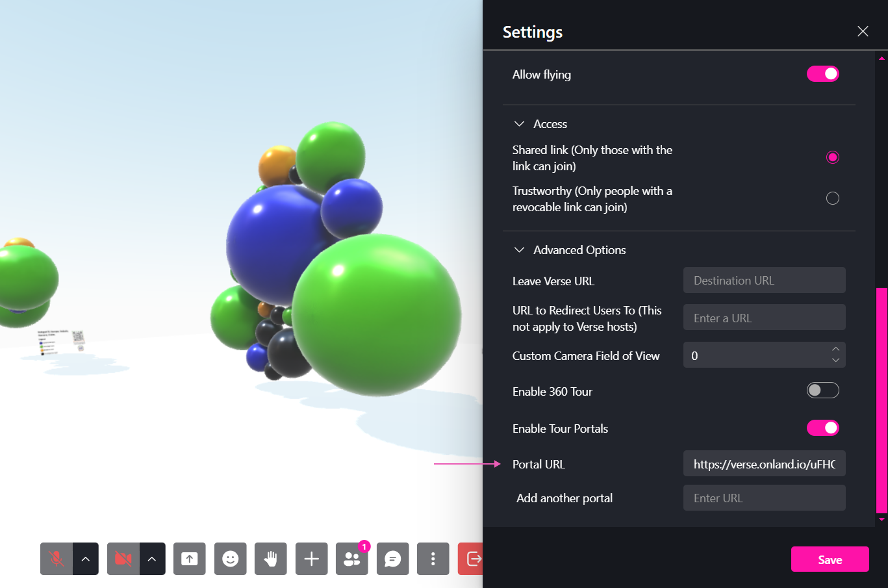Open microphone device options
Image resolution: width=888 pixels, height=588 pixels.
point(85,559)
